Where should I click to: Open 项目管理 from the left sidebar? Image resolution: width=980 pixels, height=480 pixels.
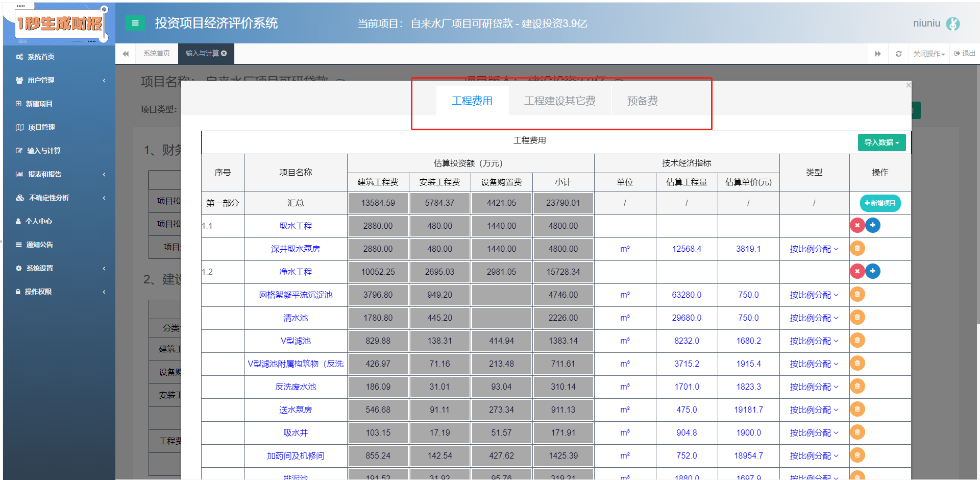click(41, 127)
